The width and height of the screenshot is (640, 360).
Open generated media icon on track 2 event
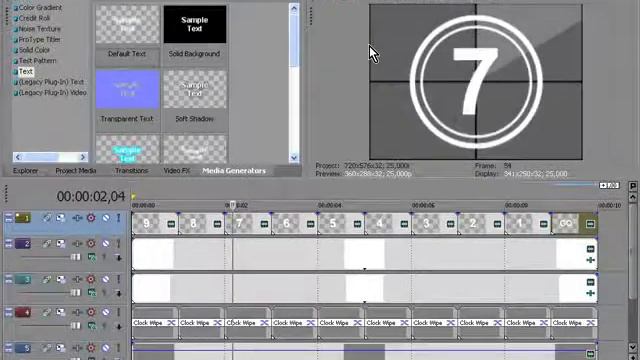point(590,249)
